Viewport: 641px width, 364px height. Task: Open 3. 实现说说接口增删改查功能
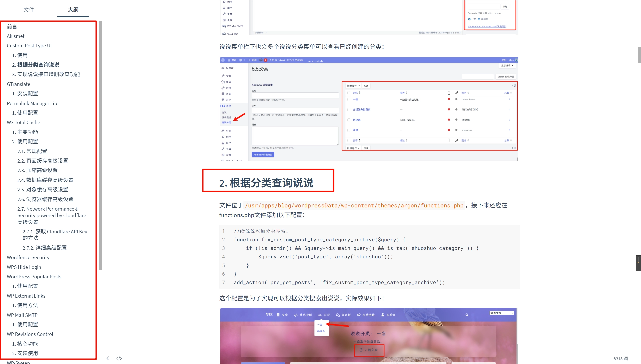46,74
